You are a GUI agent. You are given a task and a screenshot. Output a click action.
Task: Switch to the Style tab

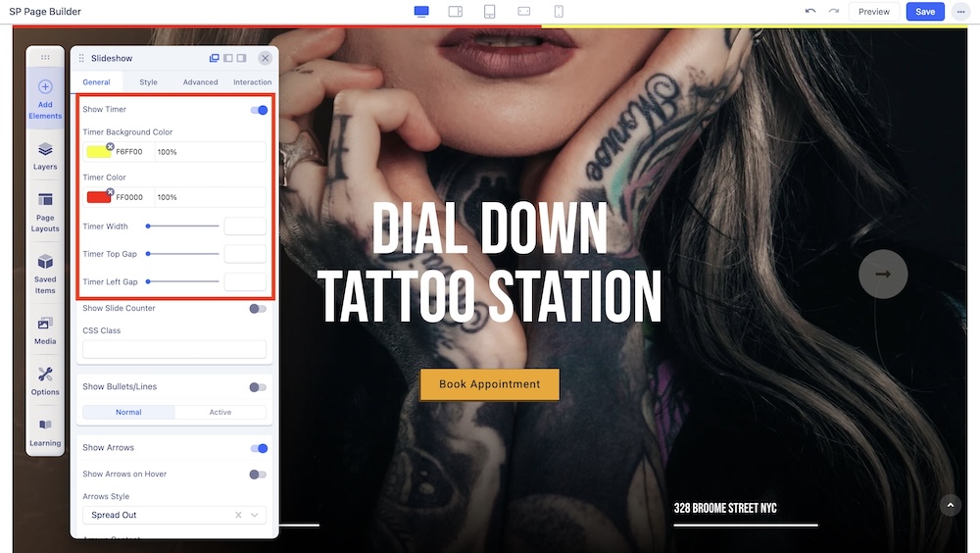[x=148, y=82]
